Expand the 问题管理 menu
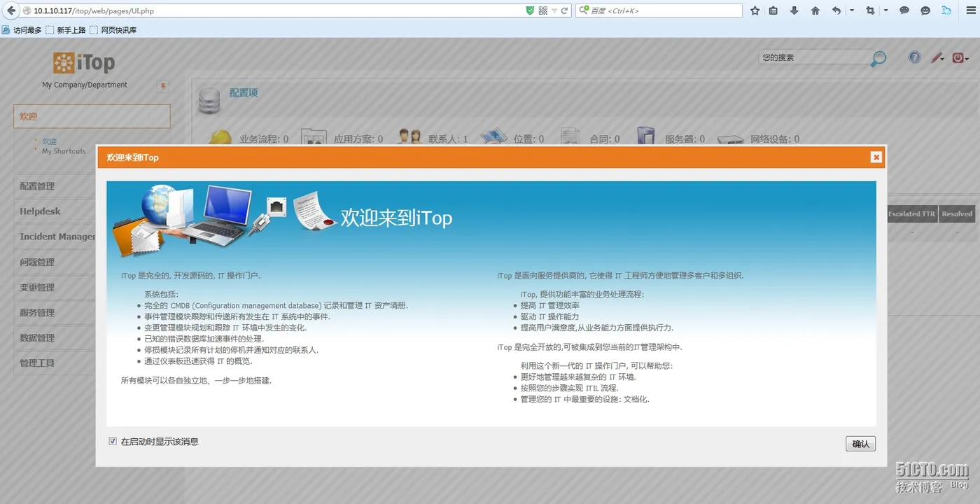980x504 pixels. click(55, 262)
